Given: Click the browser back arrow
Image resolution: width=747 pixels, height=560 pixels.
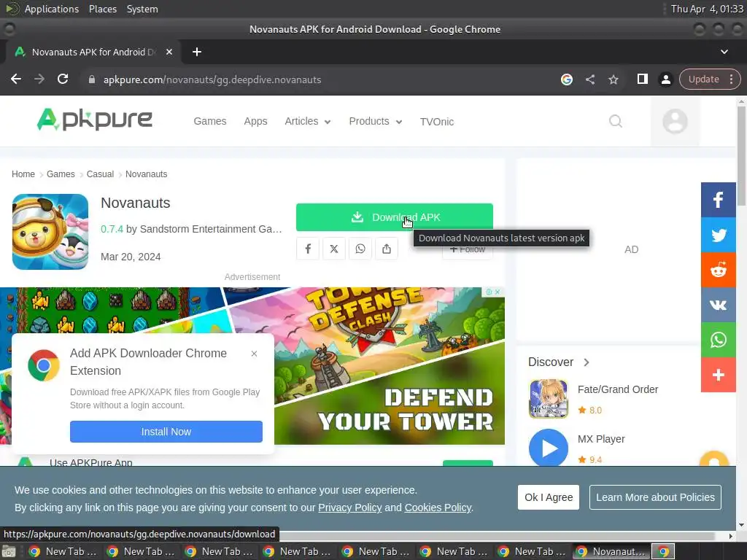Looking at the screenshot, I should tap(16, 79).
